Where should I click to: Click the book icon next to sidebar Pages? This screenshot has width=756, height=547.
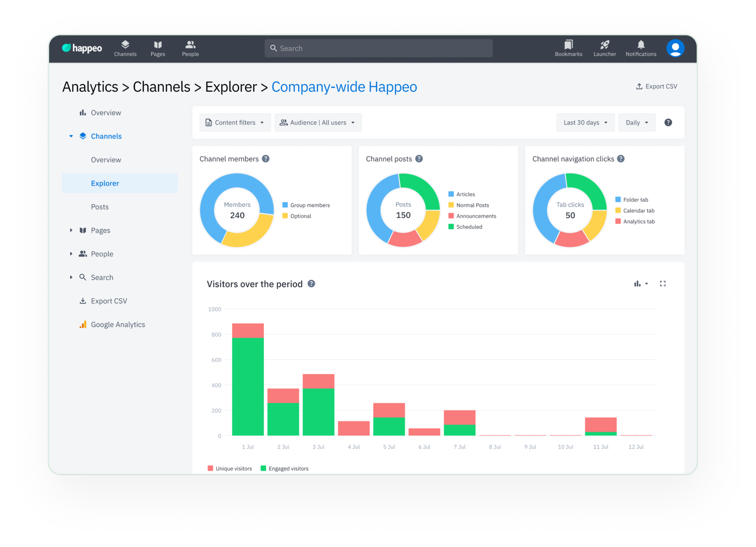[83, 230]
